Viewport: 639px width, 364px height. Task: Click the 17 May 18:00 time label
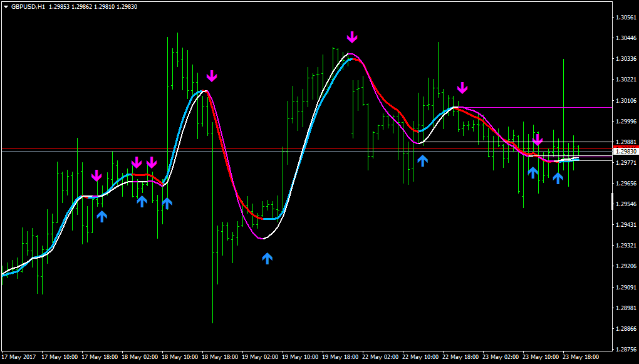point(100,356)
